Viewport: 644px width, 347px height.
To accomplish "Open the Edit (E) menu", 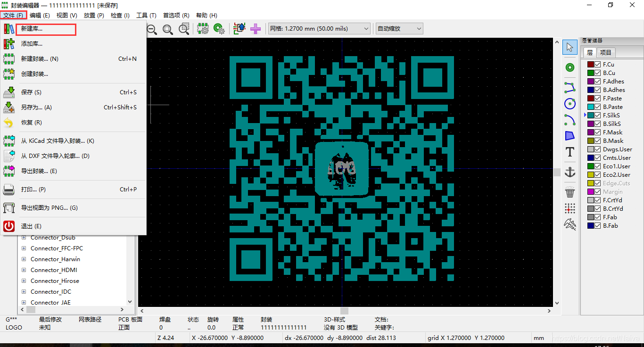I will pos(40,16).
